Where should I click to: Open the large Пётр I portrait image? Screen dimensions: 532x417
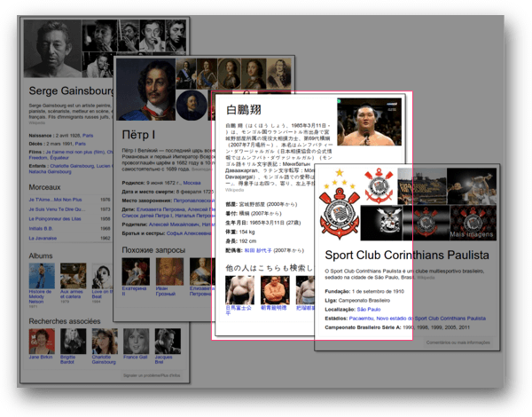pyautogui.click(x=146, y=90)
